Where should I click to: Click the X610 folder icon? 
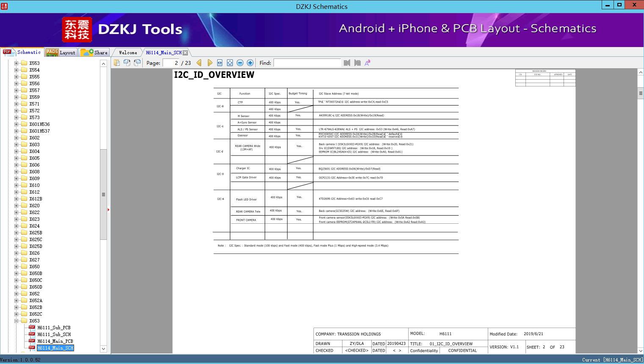pyautogui.click(x=24, y=185)
